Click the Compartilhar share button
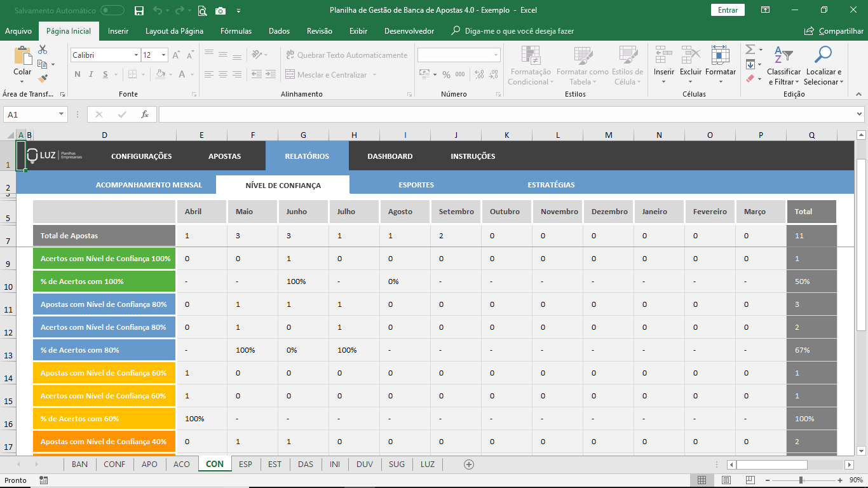The width and height of the screenshot is (868, 488). click(x=834, y=31)
